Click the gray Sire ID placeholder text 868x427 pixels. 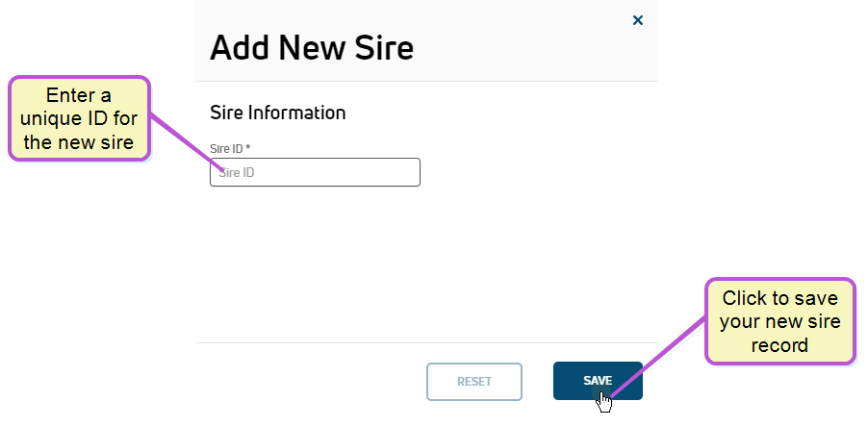pos(237,172)
